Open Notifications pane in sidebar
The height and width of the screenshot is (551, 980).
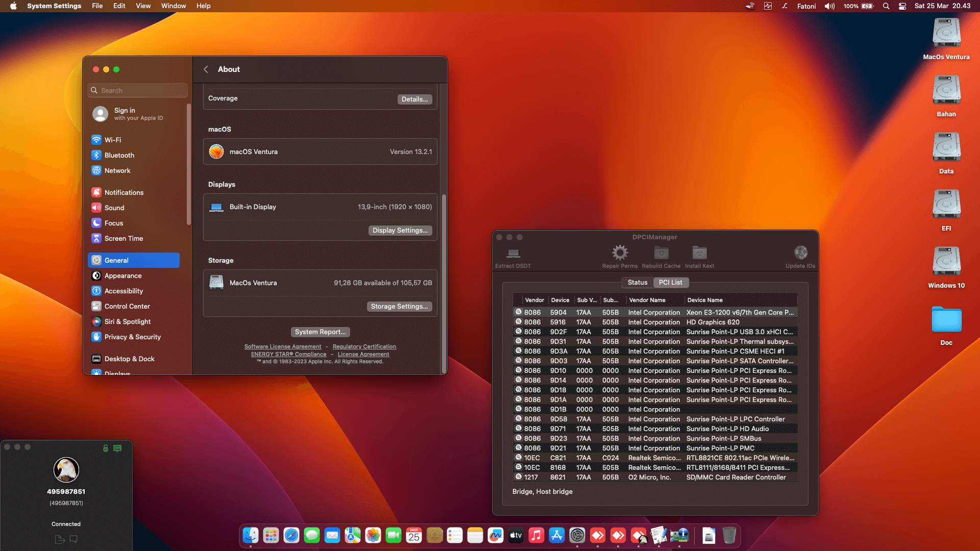coord(134,192)
